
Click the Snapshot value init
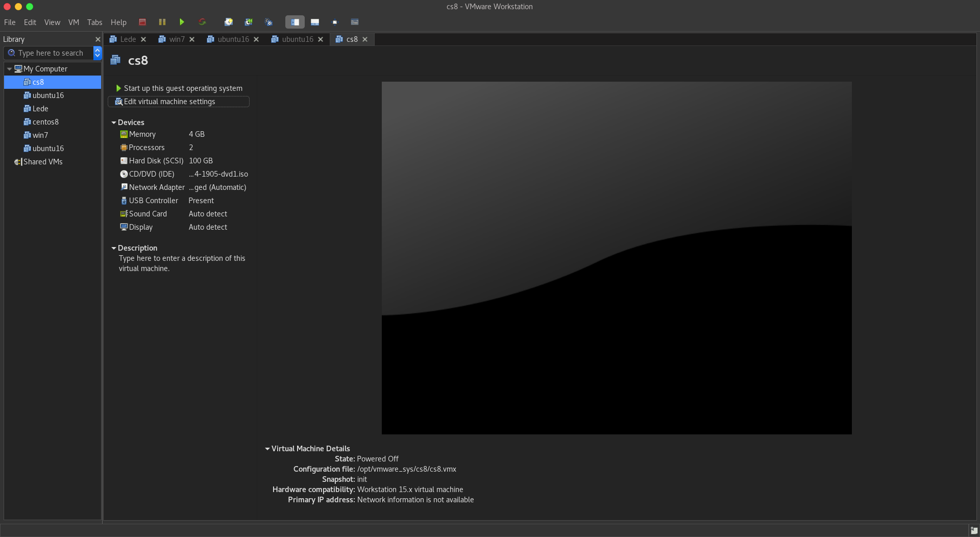point(362,479)
